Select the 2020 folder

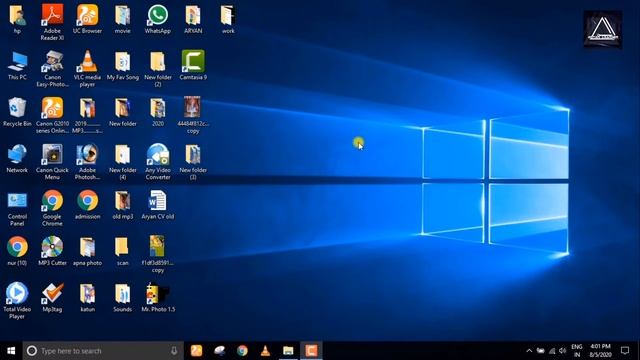point(158,112)
